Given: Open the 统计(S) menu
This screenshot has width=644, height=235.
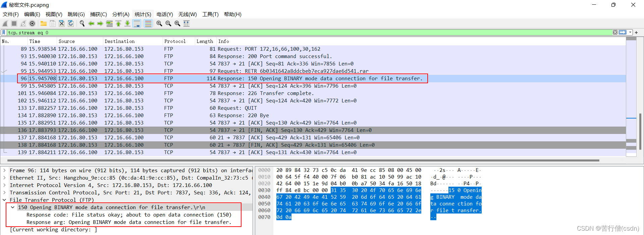Looking at the screenshot, I should (143, 14).
